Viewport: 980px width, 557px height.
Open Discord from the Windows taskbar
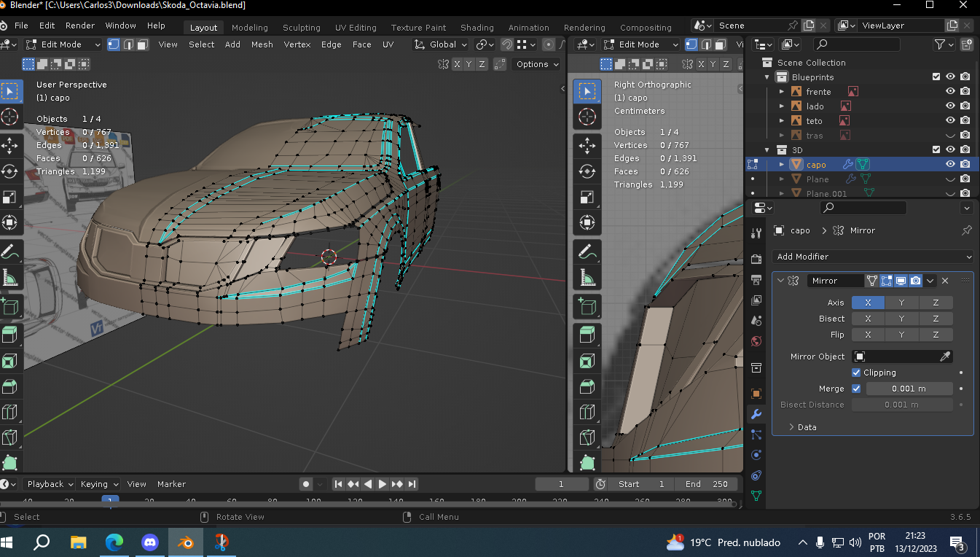point(150,542)
